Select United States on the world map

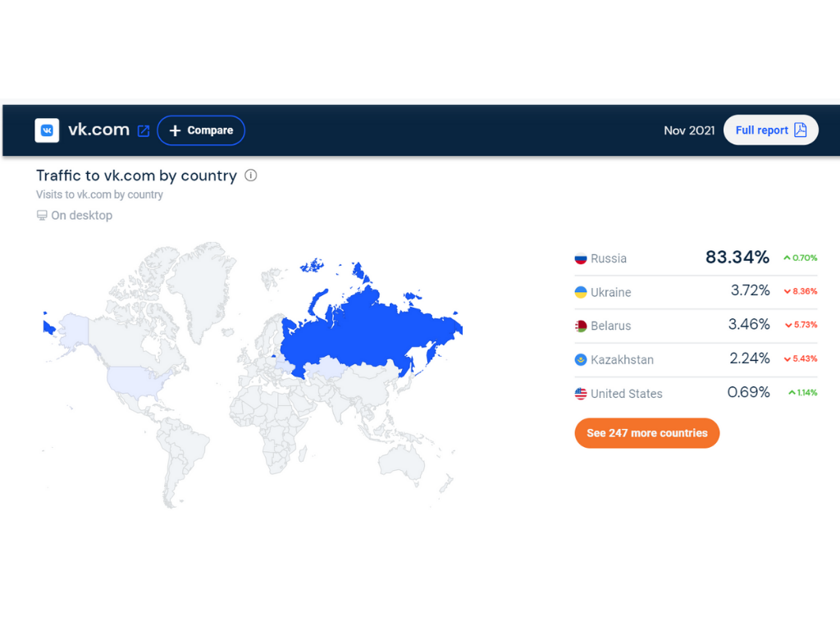click(x=137, y=381)
